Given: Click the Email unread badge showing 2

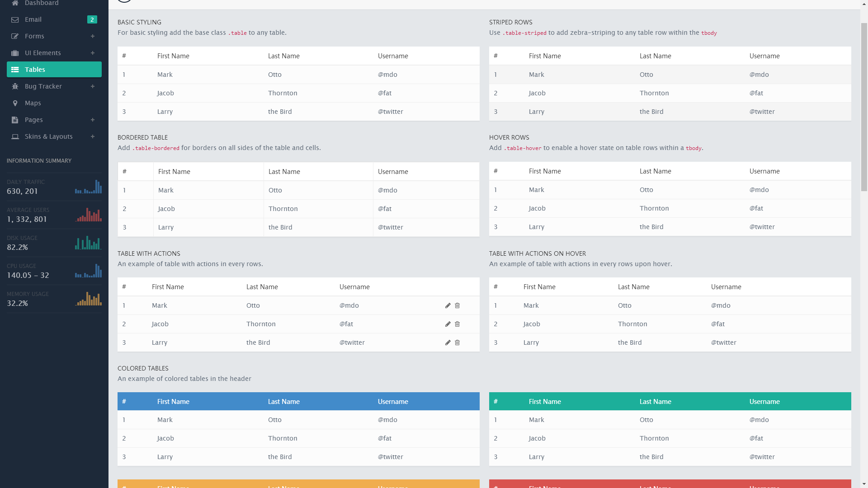Looking at the screenshot, I should 92,20.
